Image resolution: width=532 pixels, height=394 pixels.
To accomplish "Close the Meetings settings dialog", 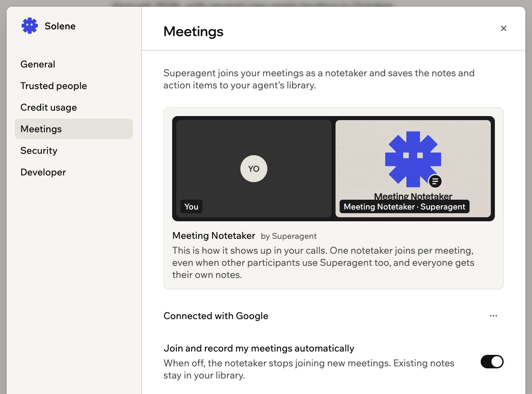I will 503,28.
